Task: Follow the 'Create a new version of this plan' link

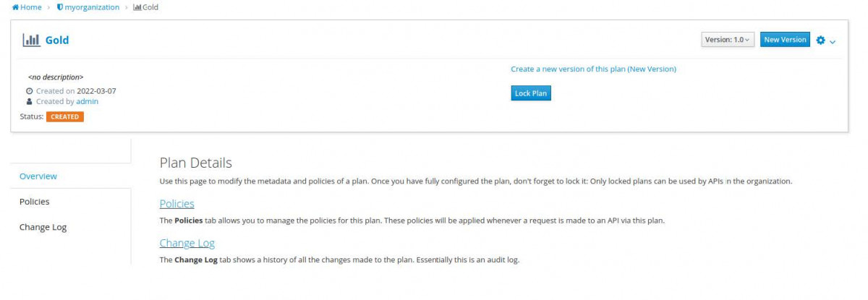Action: (x=593, y=69)
